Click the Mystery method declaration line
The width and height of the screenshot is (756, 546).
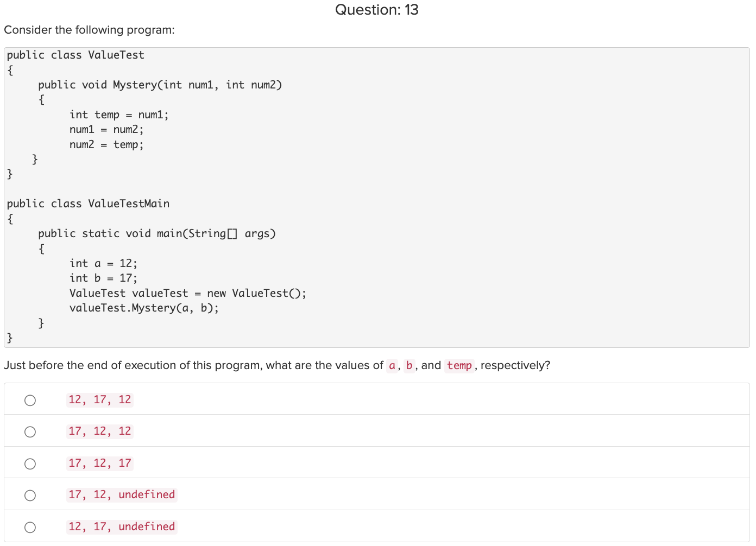[160, 85]
